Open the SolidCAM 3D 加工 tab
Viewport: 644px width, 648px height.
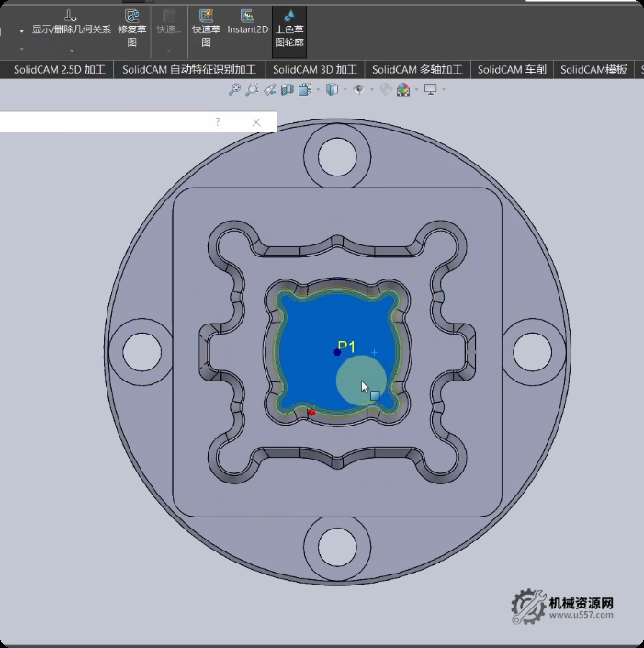point(315,70)
